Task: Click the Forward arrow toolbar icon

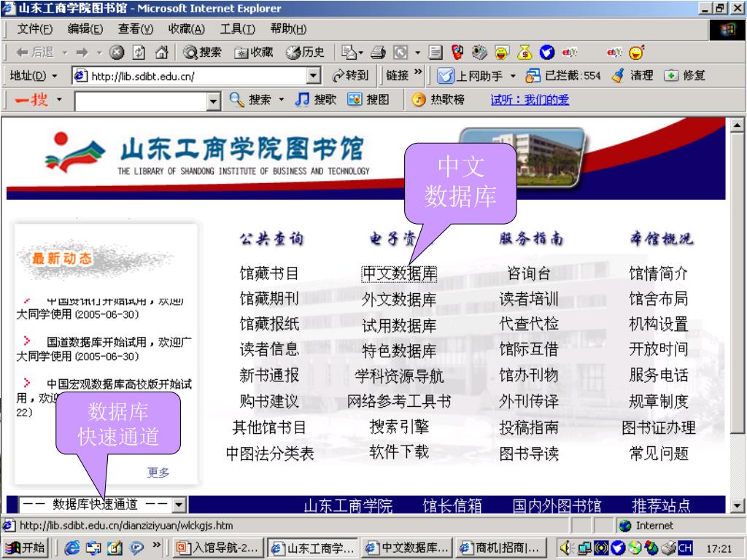Action: (82, 52)
